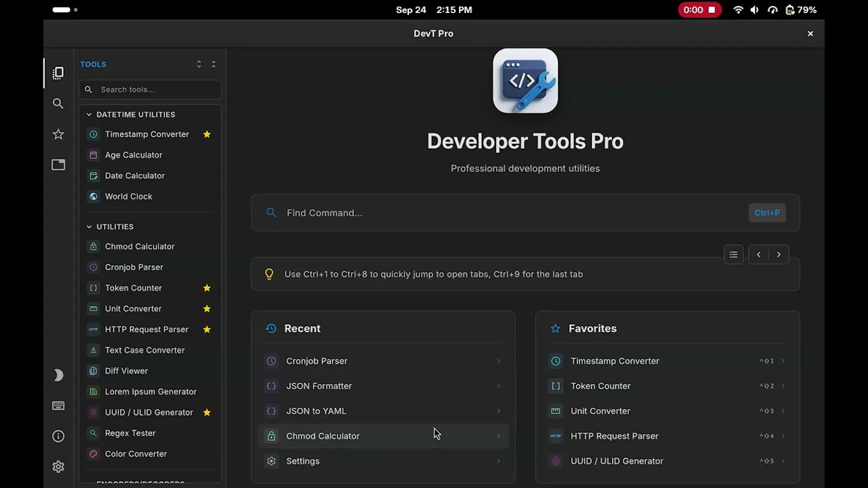Click the Search tools input field
The width and height of the screenshot is (868, 488).
pos(150,89)
